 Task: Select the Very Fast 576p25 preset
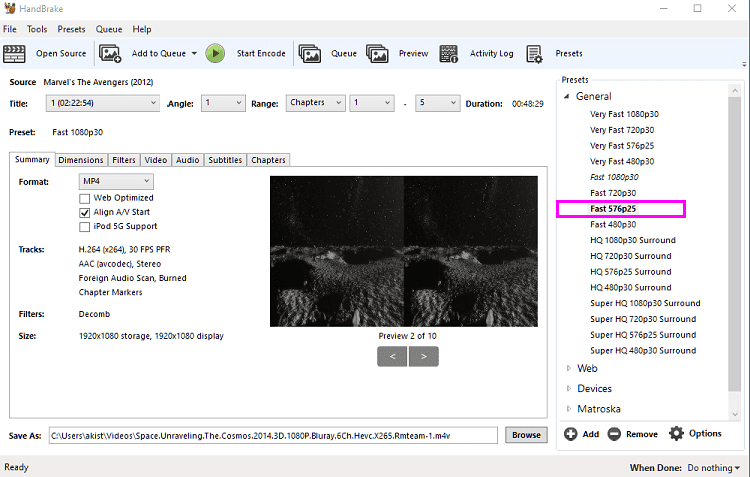tap(622, 145)
